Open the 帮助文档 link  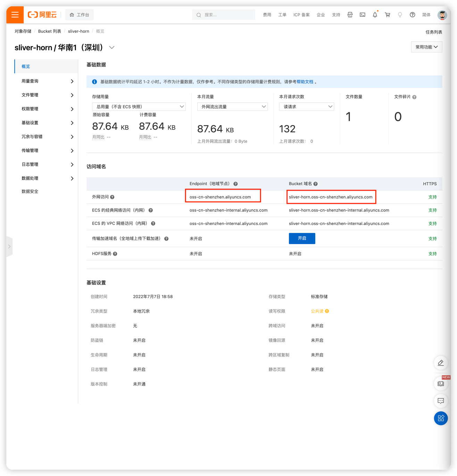tap(305, 82)
